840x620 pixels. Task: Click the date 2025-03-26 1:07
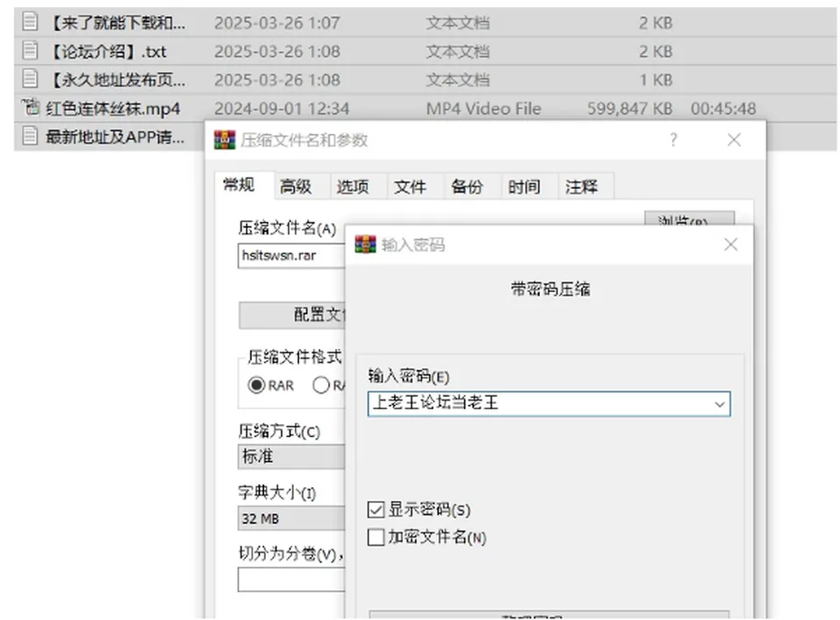pyautogui.click(x=277, y=23)
